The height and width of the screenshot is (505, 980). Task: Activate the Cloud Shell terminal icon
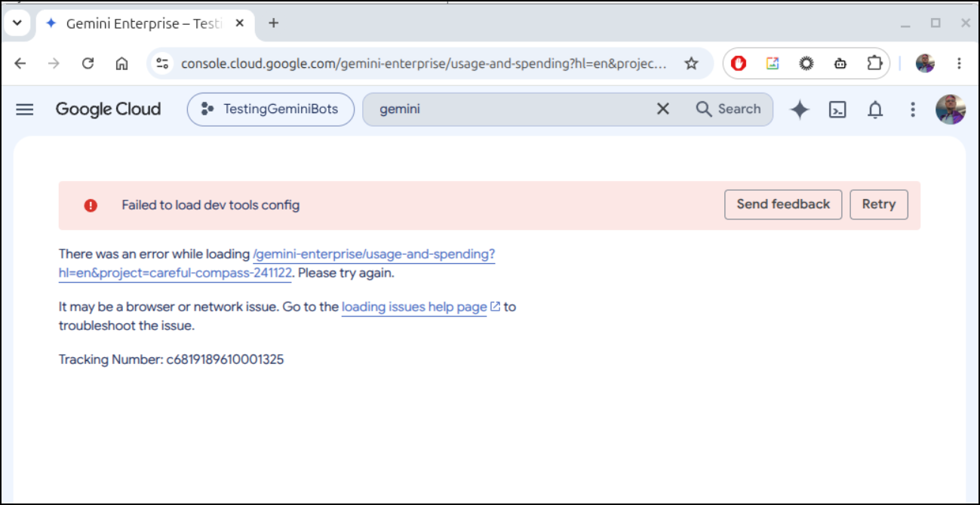coord(837,109)
